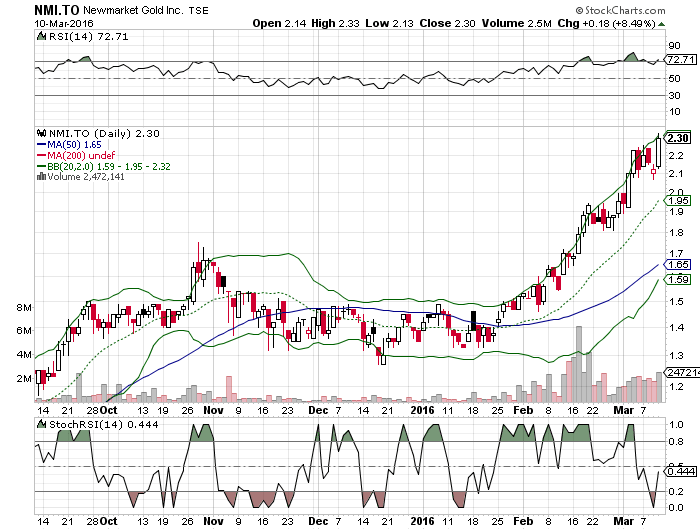700x530 pixels.
Task: Click the Volume 2.5M value in the header
Action: click(x=517, y=23)
